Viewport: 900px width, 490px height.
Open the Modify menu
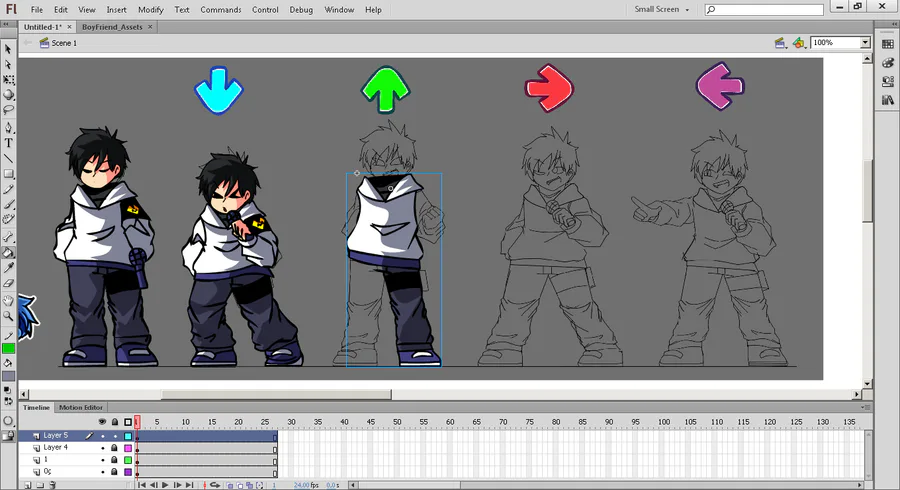coord(150,10)
